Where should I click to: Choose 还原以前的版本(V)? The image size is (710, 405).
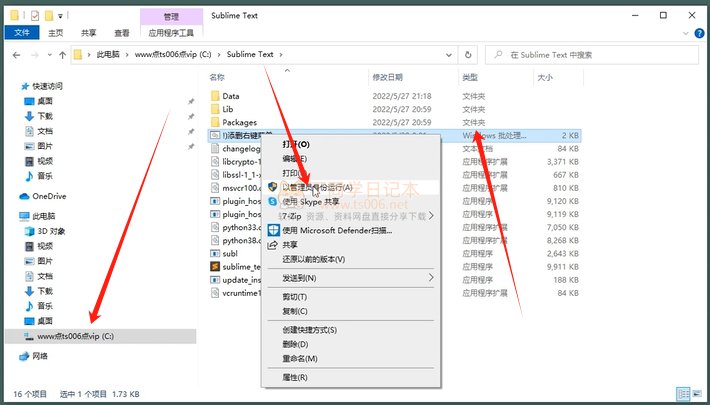coord(351,260)
